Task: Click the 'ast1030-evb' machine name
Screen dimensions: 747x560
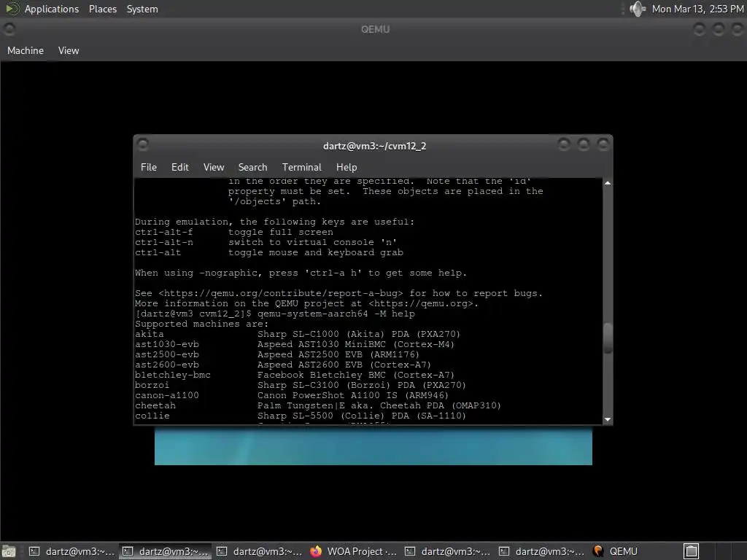Action: click(167, 344)
